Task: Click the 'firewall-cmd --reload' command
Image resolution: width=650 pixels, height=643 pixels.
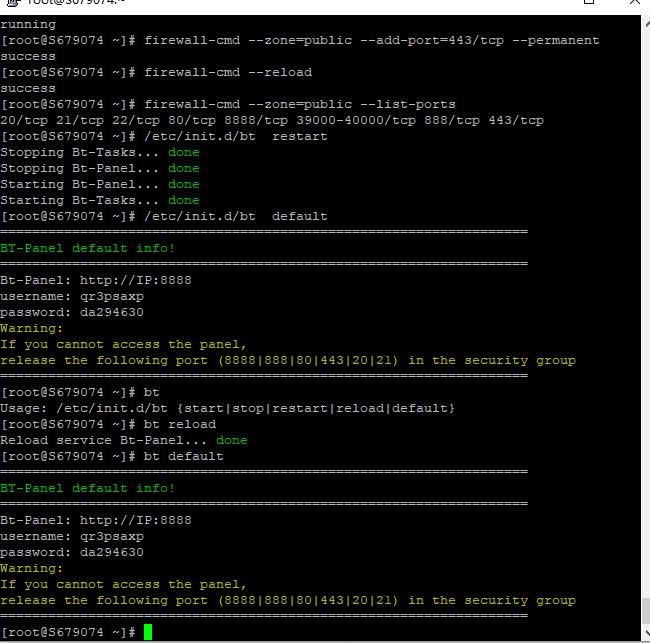Action: [x=228, y=72]
